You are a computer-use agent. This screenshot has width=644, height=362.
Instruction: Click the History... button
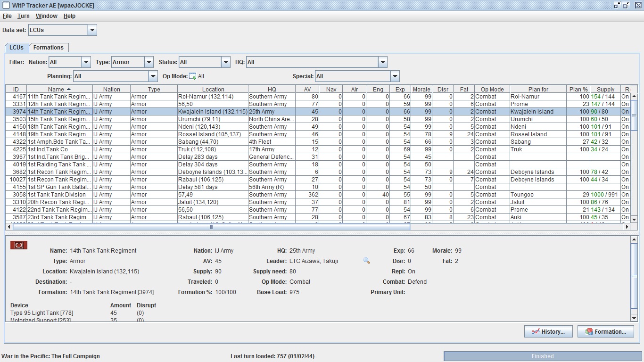coord(548,331)
